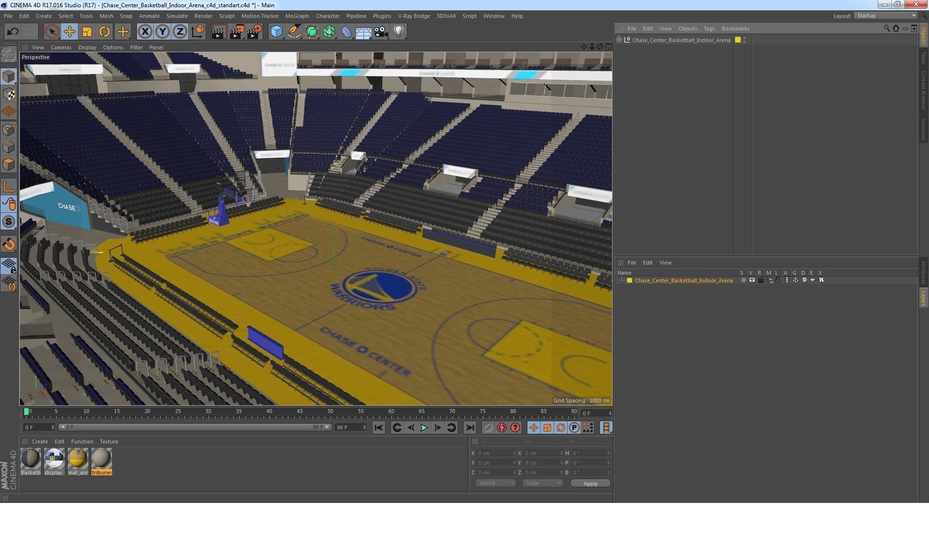Open Tags menu in Object Manager

(x=709, y=29)
